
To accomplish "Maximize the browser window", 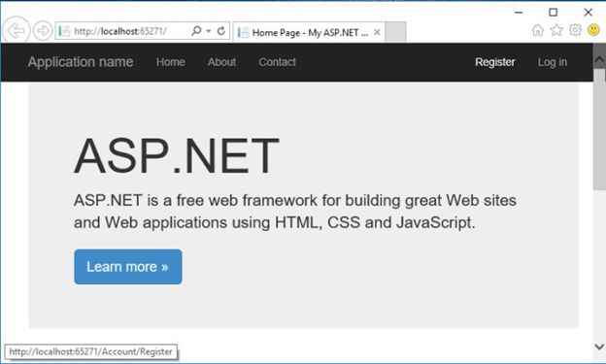I will point(553,13).
